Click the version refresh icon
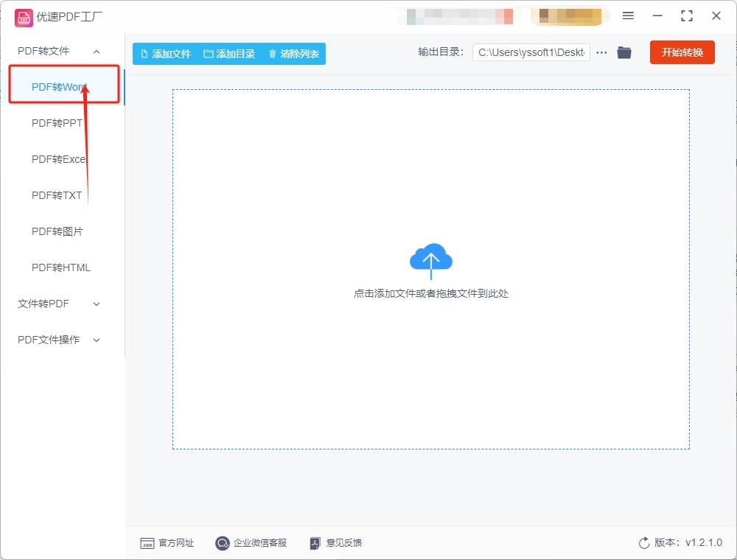737x560 pixels. (x=644, y=543)
